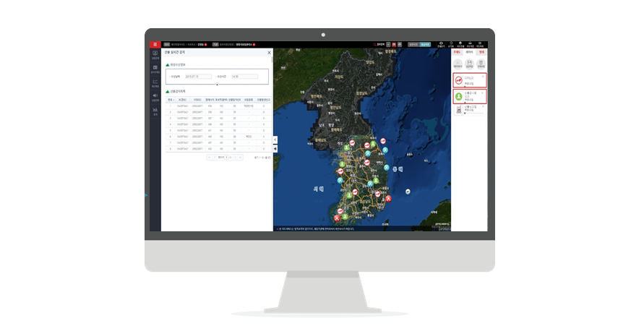The width and height of the screenshot is (644, 326).
Task: Click the red fire-report layer icon in right panel
Action: click(459, 80)
